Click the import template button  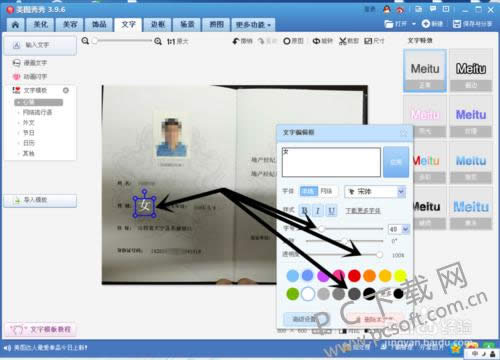point(40,200)
